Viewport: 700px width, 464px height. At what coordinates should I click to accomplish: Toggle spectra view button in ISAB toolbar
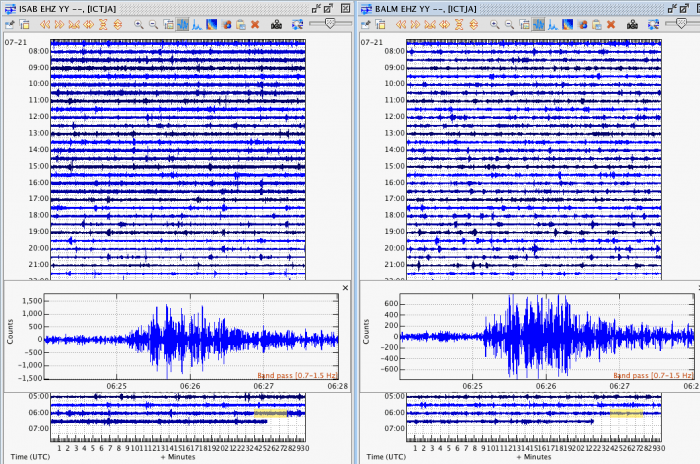point(197,25)
